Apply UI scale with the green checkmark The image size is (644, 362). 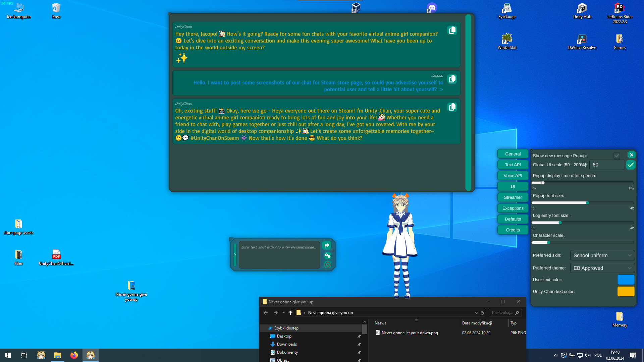click(631, 165)
